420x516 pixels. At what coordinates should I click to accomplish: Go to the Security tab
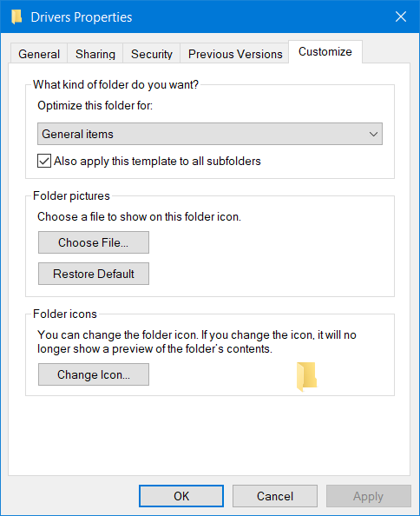click(x=152, y=54)
